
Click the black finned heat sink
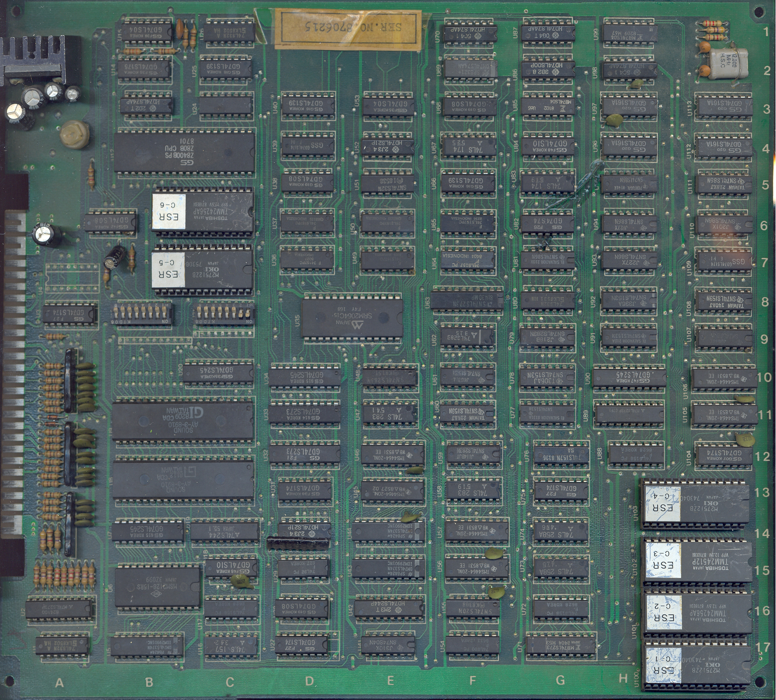click(40, 60)
